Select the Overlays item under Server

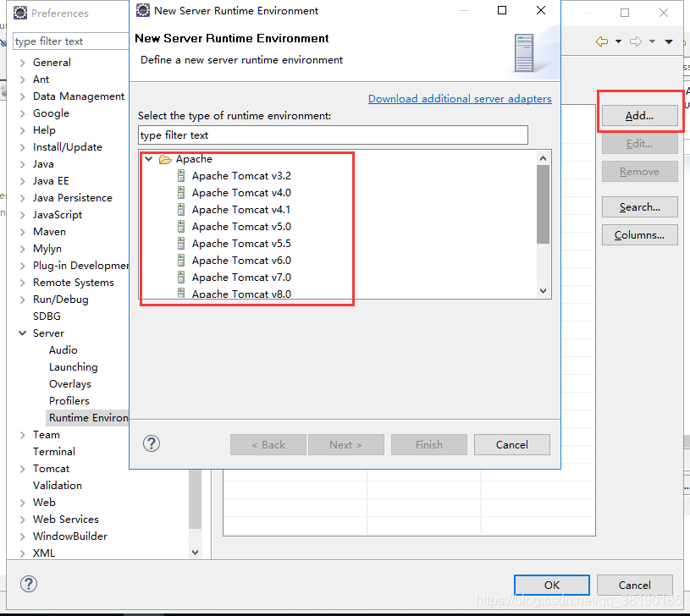[x=70, y=384]
